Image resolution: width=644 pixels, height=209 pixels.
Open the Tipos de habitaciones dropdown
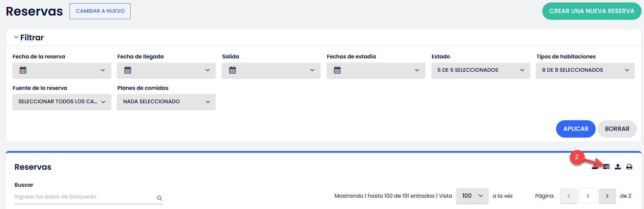[585, 70]
